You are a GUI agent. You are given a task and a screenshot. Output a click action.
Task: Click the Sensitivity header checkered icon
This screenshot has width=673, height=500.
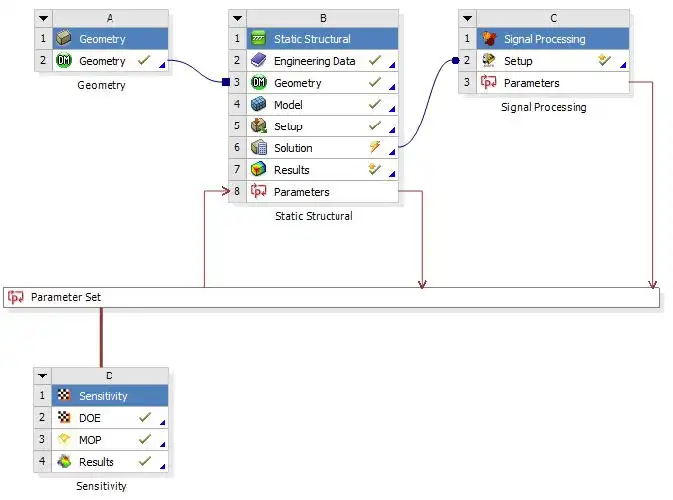(64, 395)
